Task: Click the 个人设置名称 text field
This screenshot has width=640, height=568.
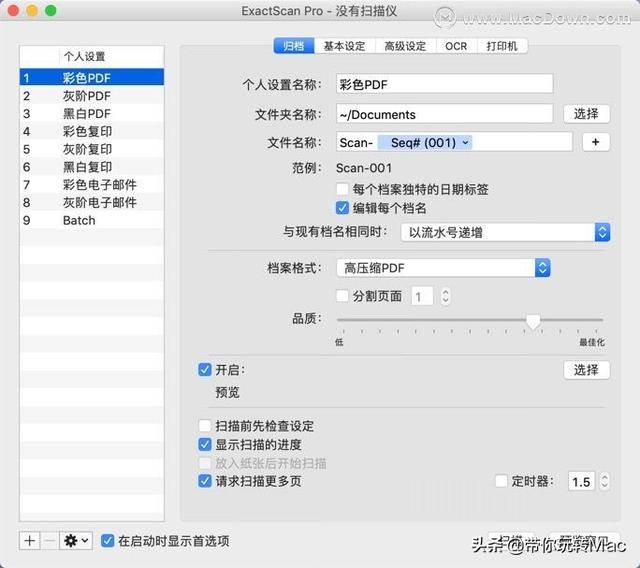Action: tap(444, 84)
